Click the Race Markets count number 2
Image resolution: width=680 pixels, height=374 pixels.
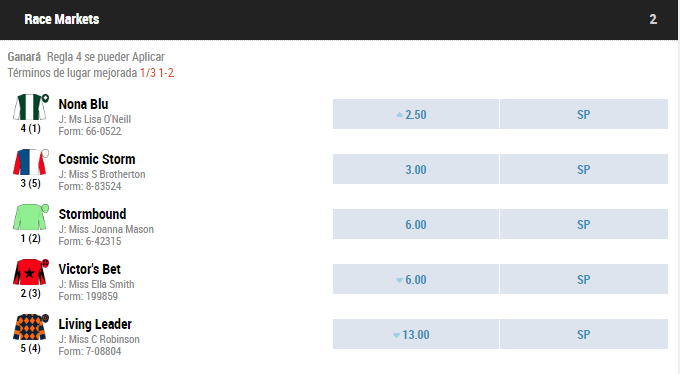pos(653,20)
